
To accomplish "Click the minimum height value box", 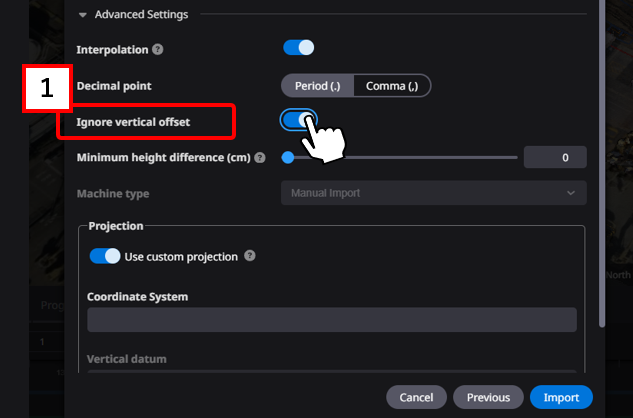I will [x=555, y=157].
